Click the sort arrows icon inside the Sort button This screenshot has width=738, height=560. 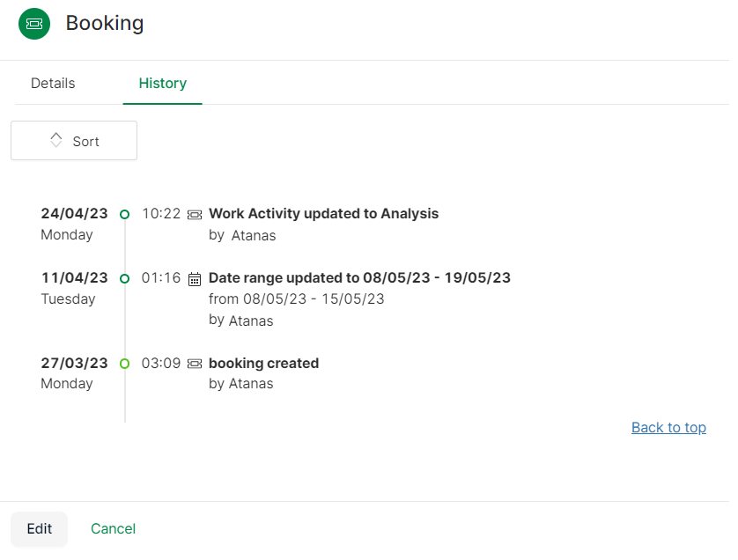click(x=55, y=140)
